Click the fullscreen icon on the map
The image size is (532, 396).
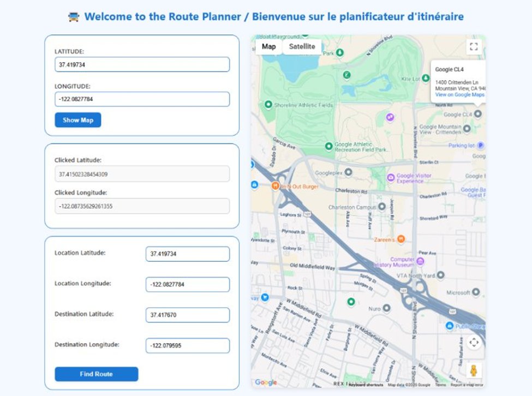(474, 46)
